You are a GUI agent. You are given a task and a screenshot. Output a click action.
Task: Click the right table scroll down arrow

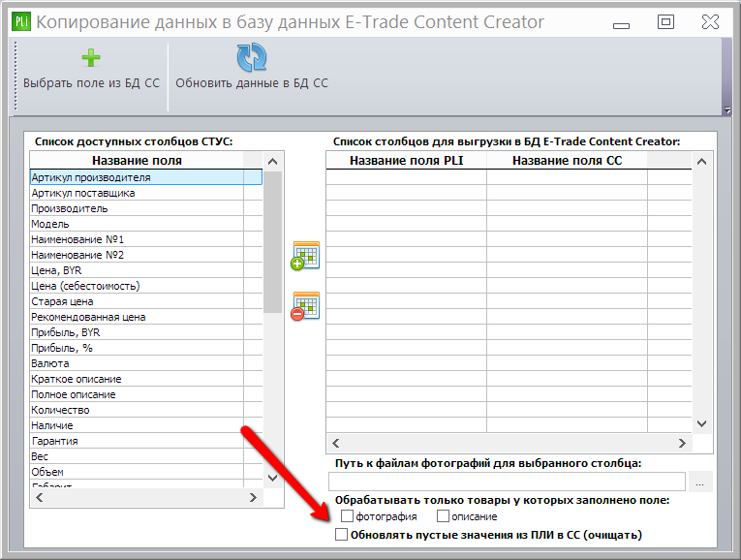[702, 423]
